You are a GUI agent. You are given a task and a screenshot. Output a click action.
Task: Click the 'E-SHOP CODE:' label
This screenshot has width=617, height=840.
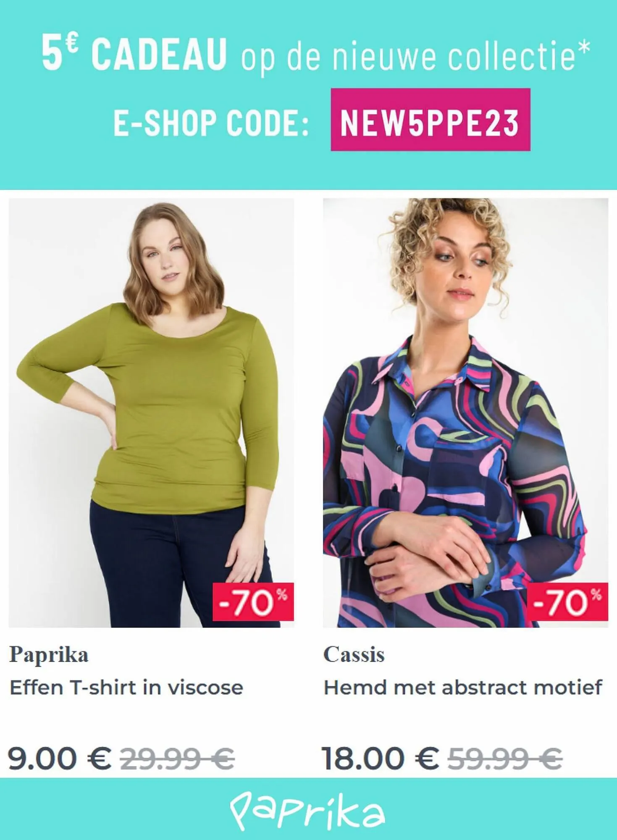(211, 123)
